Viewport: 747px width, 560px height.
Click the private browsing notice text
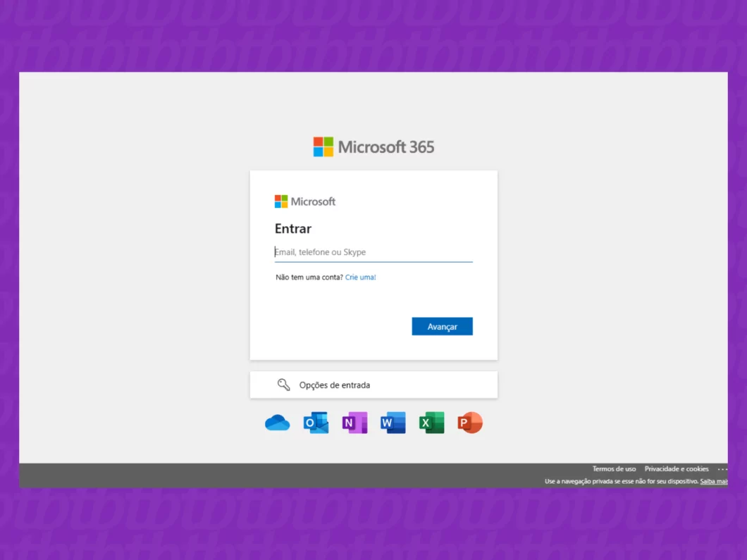pos(622,481)
